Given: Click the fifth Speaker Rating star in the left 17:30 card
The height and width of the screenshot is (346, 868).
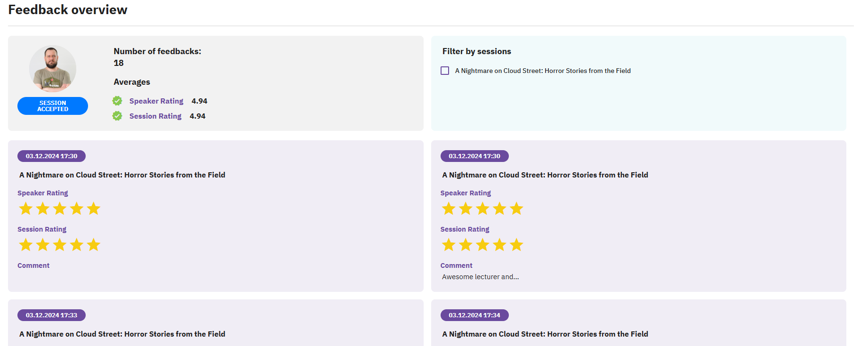Looking at the screenshot, I should [94, 209].
